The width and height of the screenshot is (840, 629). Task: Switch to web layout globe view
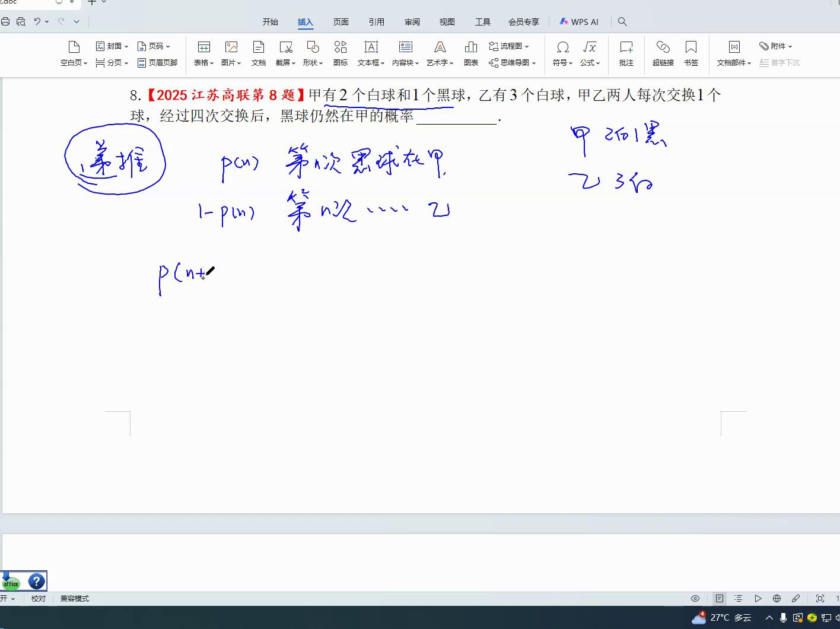pos(777,598)
